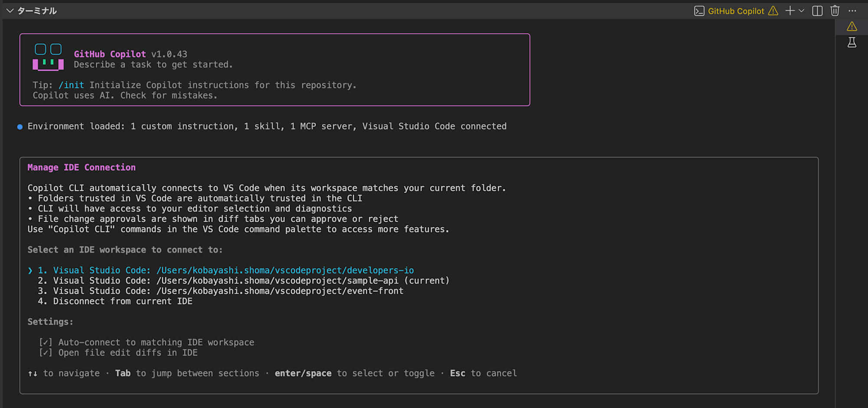868x408 pixels.
Task: Click the Environment loaded status line
Action: click(x=267, y=127)
